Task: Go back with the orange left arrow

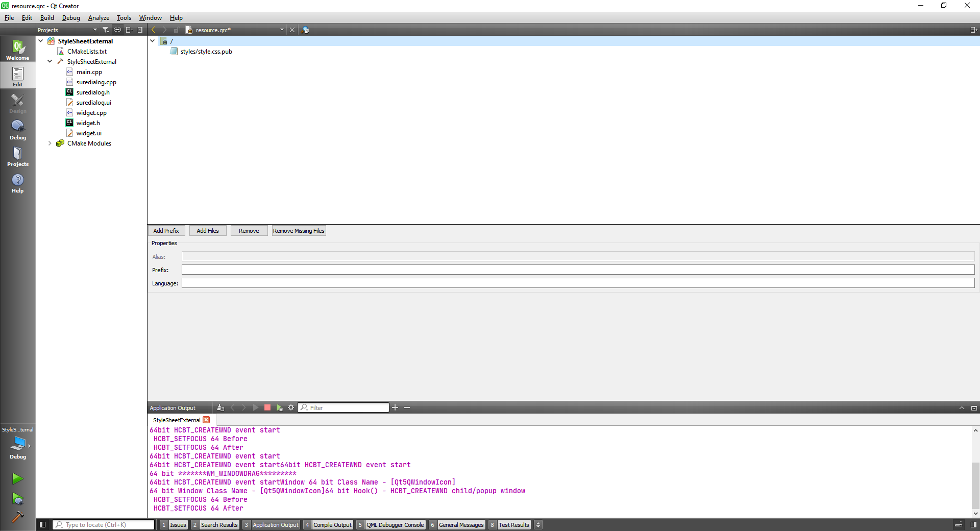Action: [x=153, y=30]
